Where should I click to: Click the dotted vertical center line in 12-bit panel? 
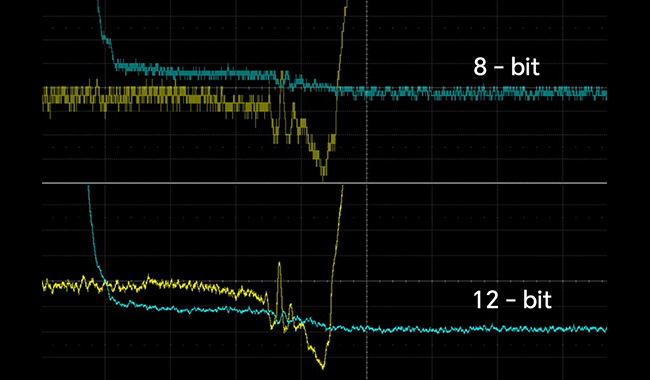pyautogui.click(x=366, y=282)
